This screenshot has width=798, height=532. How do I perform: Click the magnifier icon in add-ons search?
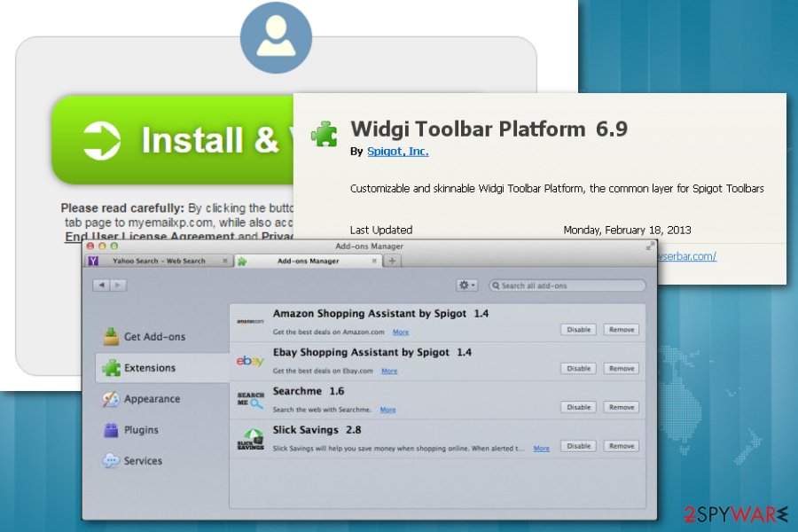[496, 286]
